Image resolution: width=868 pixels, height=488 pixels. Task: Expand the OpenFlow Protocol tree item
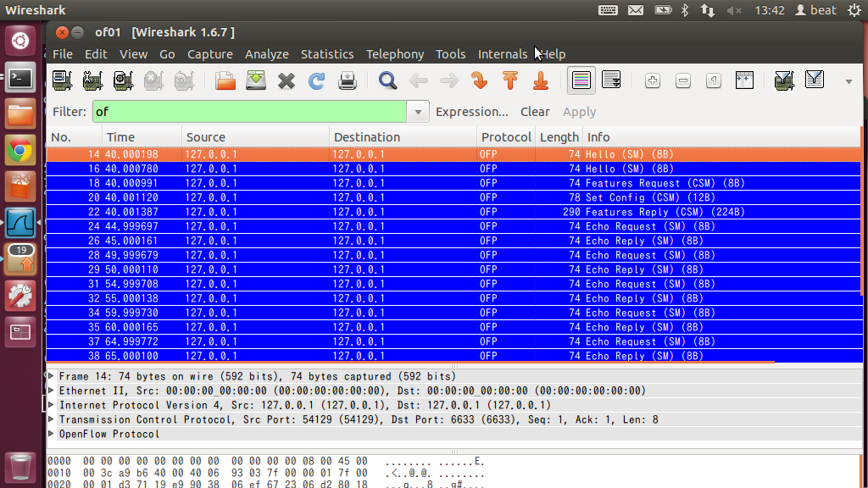(52, 434)
